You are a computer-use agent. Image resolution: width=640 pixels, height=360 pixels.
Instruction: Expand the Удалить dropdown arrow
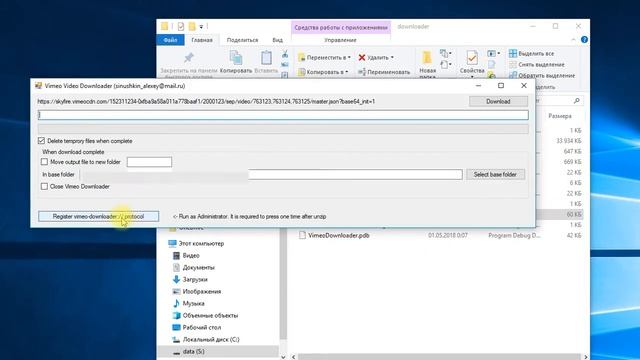click(392, 58)
